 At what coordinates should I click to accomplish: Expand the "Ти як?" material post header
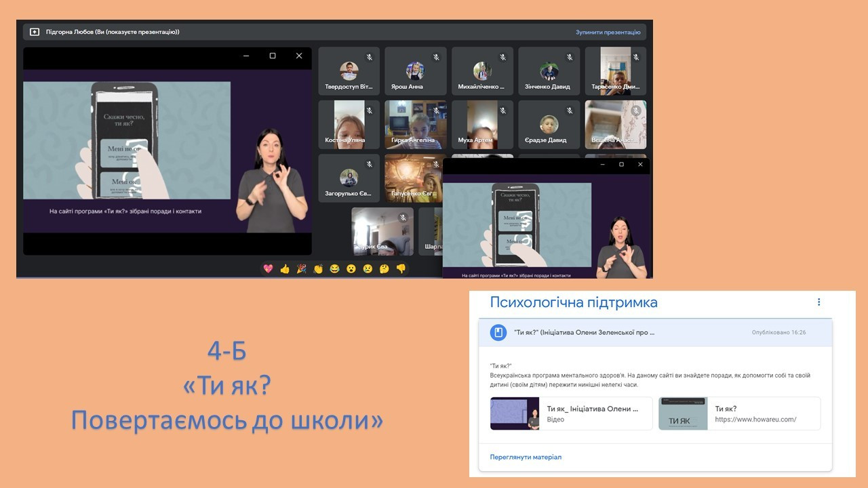(x=583, y=333)
